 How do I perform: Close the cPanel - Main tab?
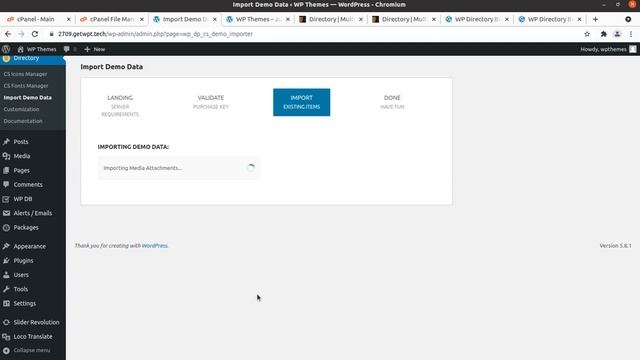69,19
